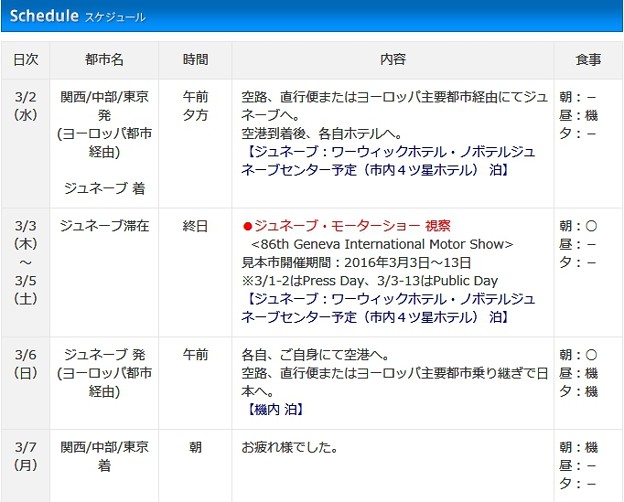Click the red ジュネーブ・モーターショー 視察 heading
Image resolution: width=624 pixels, height=502 pixels.
346,226
